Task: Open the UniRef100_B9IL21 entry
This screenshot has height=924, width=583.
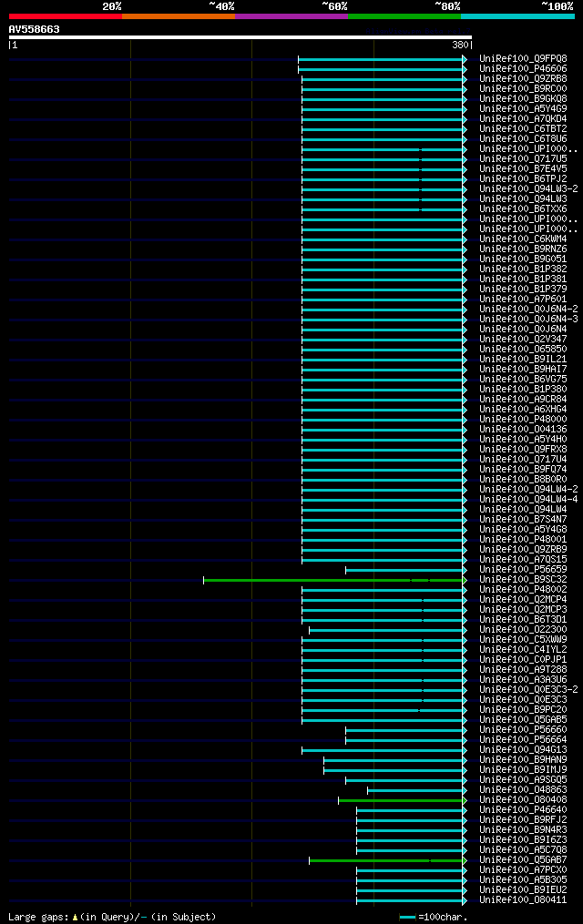Action: pos(523,360)
